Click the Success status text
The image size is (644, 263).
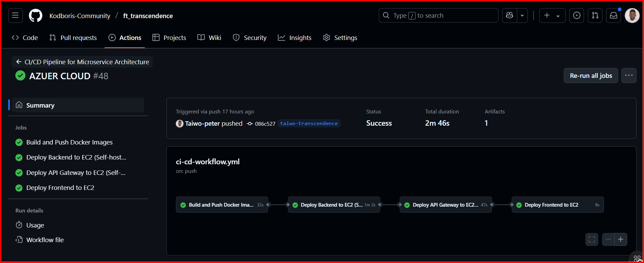coord(379,123)
